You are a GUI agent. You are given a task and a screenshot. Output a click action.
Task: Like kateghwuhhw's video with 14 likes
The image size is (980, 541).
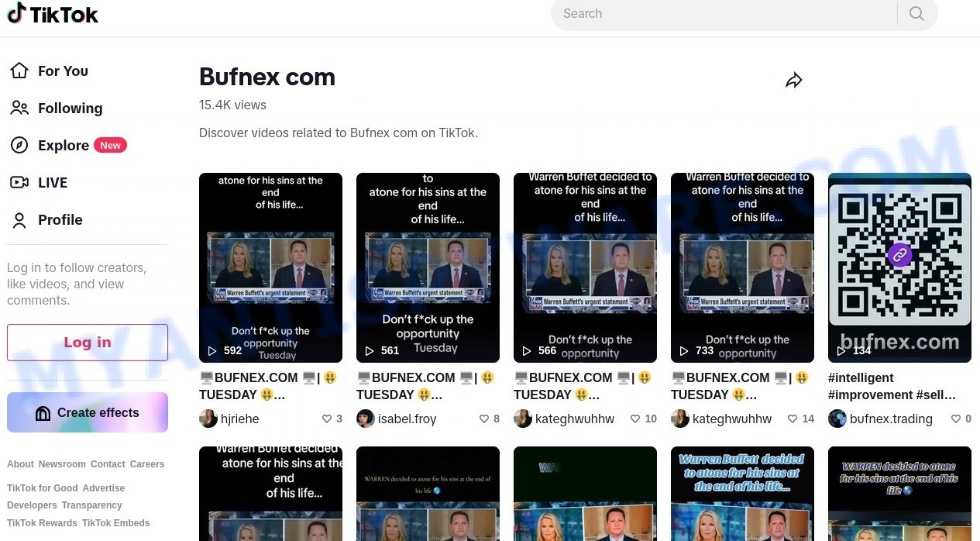(793, 419)
